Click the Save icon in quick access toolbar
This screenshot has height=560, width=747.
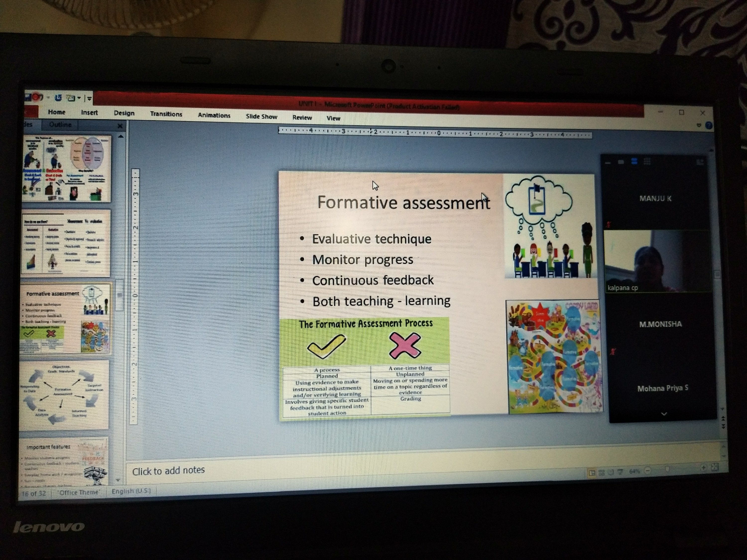point(28,97)
